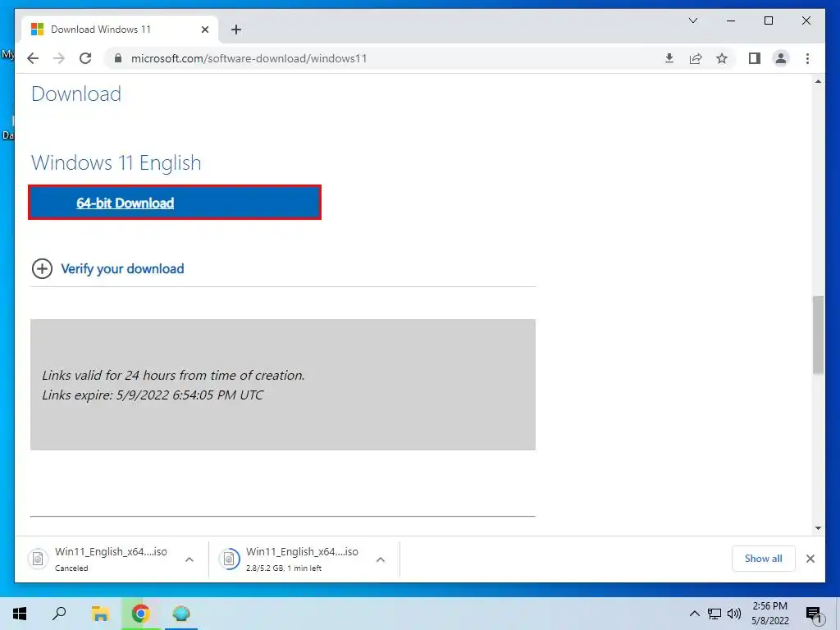Click the Chrome taskbar icon
This screenshot has width=840, height=630.
point(140,614)
